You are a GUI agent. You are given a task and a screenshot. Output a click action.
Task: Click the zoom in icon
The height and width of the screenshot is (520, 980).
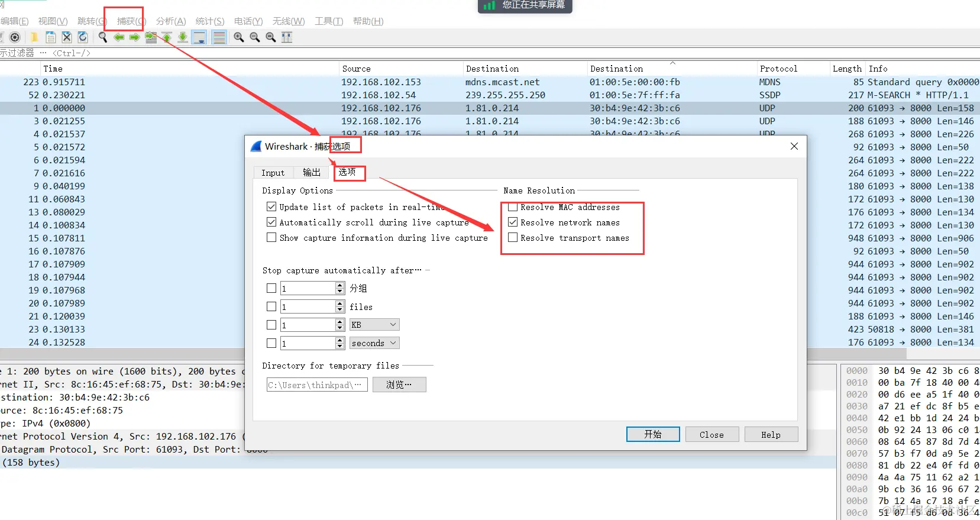[x=239, y=37]
